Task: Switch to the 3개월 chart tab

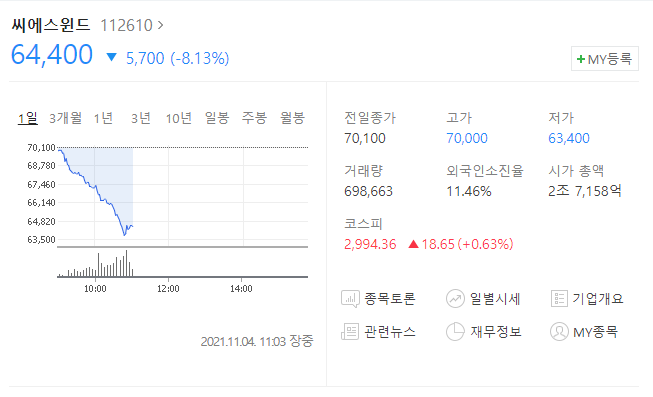Action: (65, 118)
